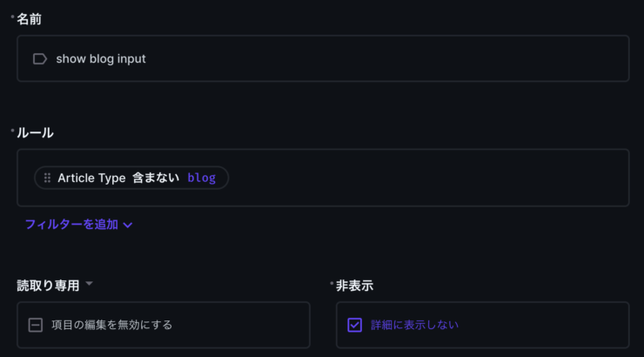Click the 含まない operator in the rule
Screen dimensions: 644x357
click(156, 178)
